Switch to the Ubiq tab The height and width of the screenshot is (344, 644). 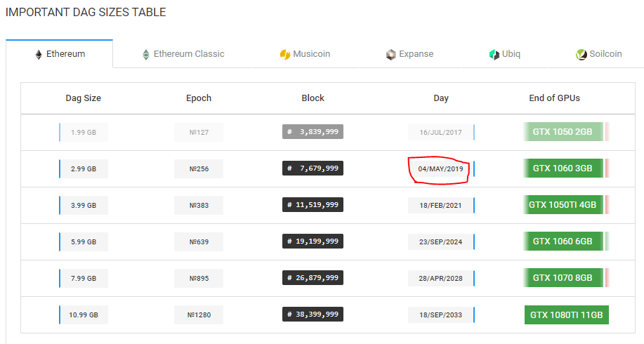pos(505,54)
